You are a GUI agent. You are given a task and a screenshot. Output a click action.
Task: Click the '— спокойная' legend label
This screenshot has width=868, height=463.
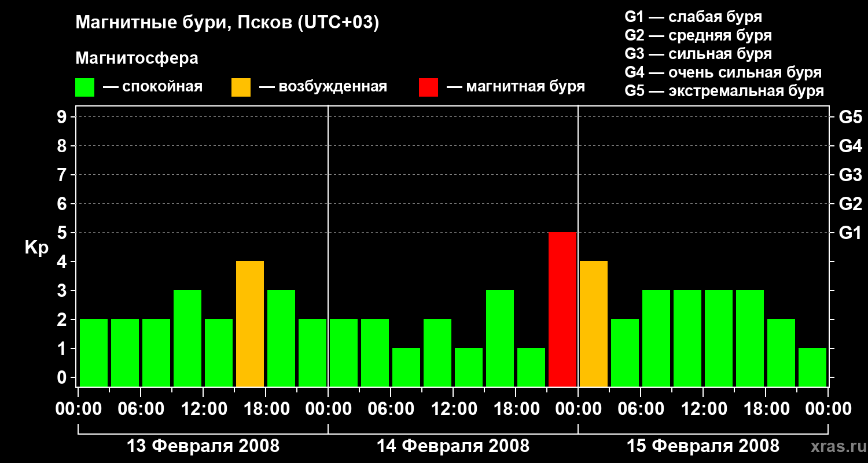[x=153, y=87]
